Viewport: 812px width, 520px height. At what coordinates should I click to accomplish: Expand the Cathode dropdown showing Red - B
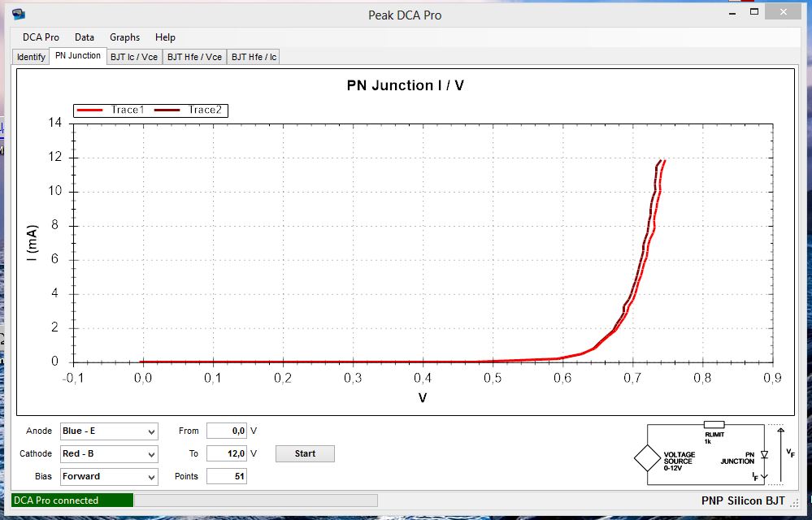pos(109,453)
